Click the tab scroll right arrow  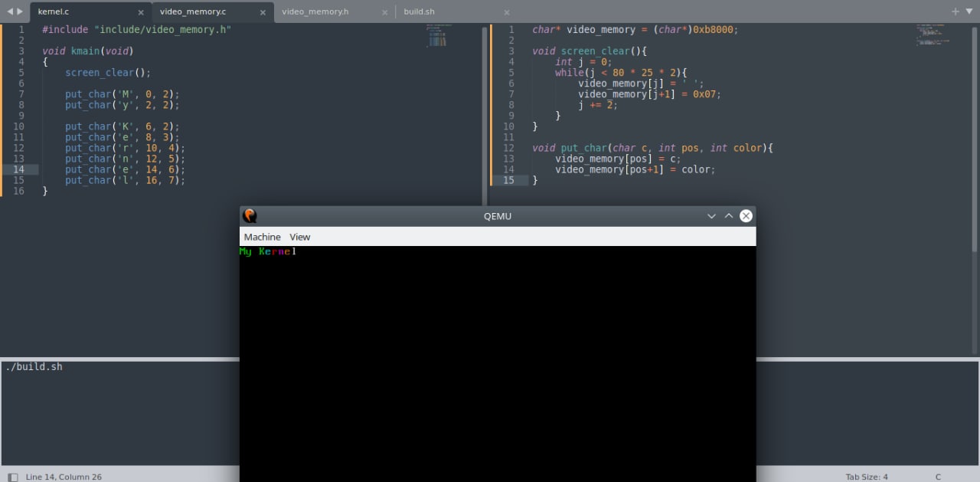pos(20,11)
